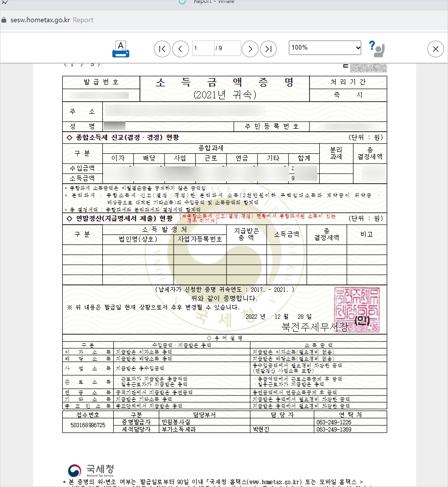448x487 pixels.
Task: Click the 접수번호 503168996725
Action: (88, 425)
